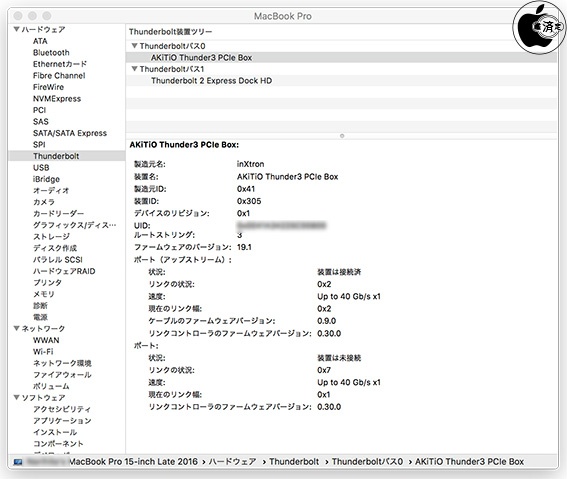Click AKiTiO Thunder3 PCIe Box breadcrumb
The width and height of the screenshot is (567, 479).
pos(469,462)
